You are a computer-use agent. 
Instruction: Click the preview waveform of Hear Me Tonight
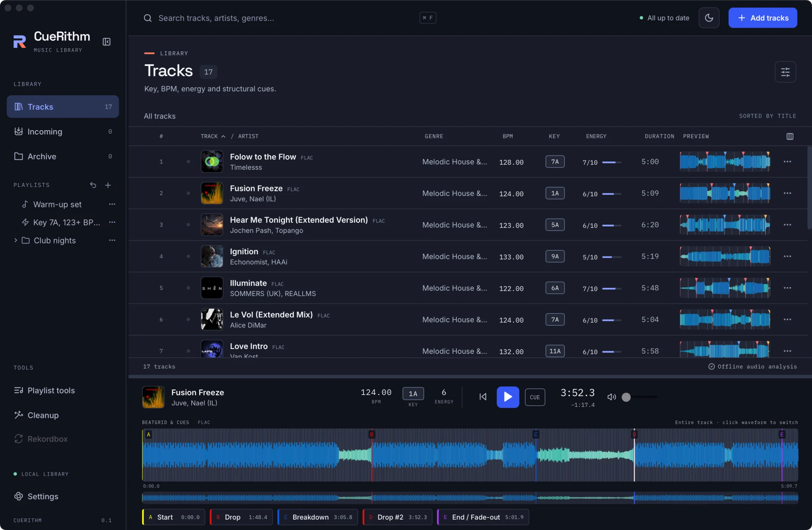coord(725,225)
